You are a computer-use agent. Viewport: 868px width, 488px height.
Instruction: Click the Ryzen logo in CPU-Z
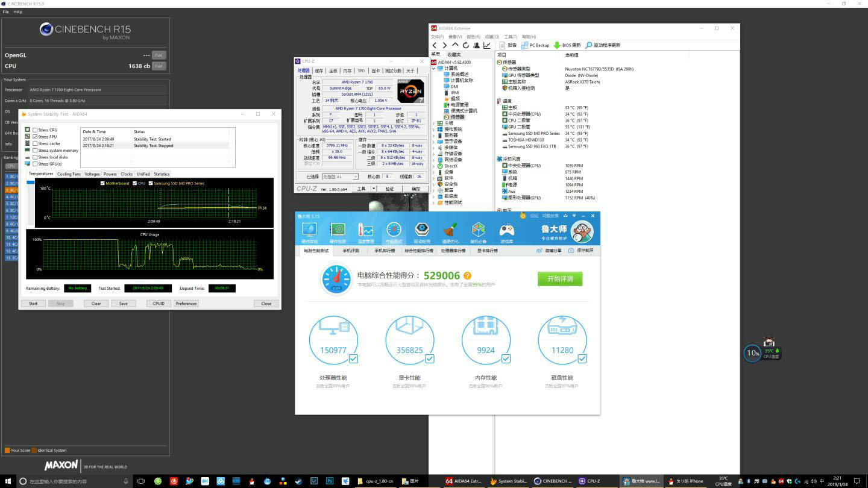410,91
